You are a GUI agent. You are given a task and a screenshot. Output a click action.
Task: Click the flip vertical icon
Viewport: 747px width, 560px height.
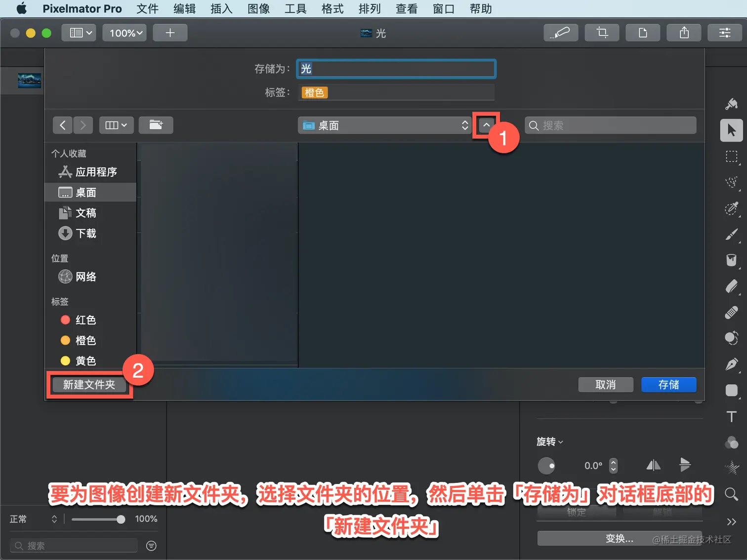pos(685,465)
